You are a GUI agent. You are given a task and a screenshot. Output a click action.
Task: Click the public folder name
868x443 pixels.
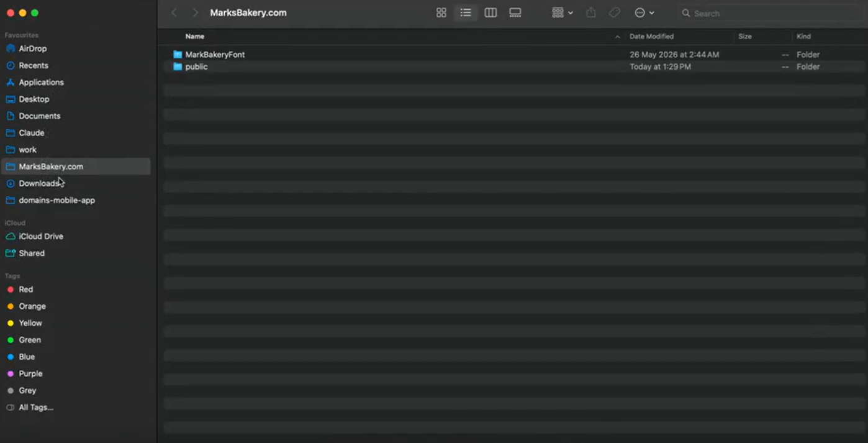(196, 66)
